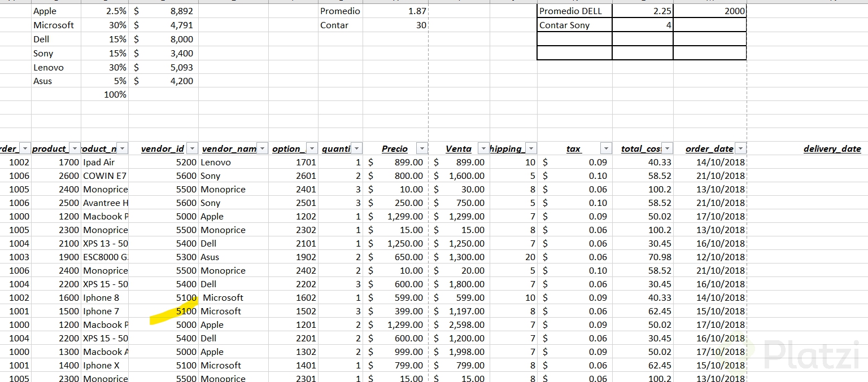Click option id cell 2601
868x382 pixels.
(x=293, y=175)
